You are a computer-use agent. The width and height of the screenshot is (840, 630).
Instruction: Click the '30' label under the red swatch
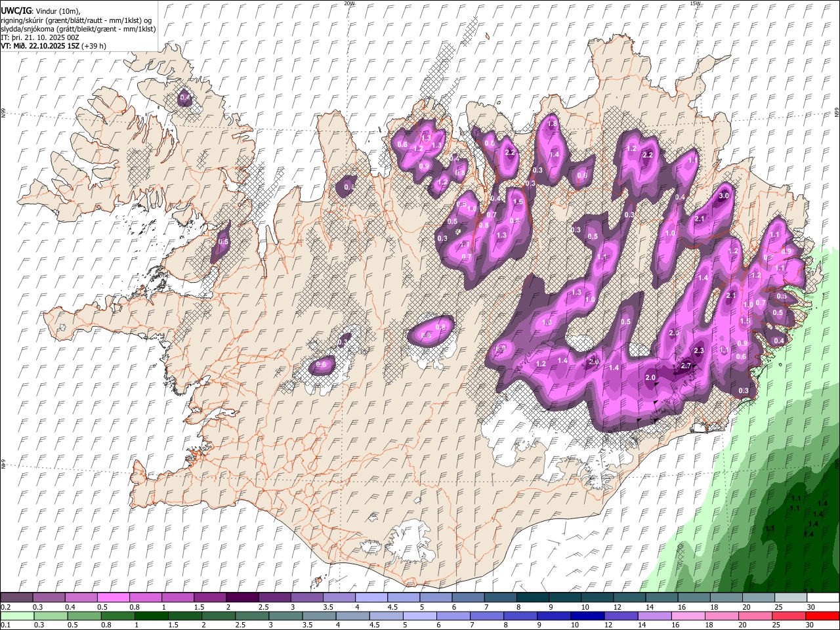[811, 625]
